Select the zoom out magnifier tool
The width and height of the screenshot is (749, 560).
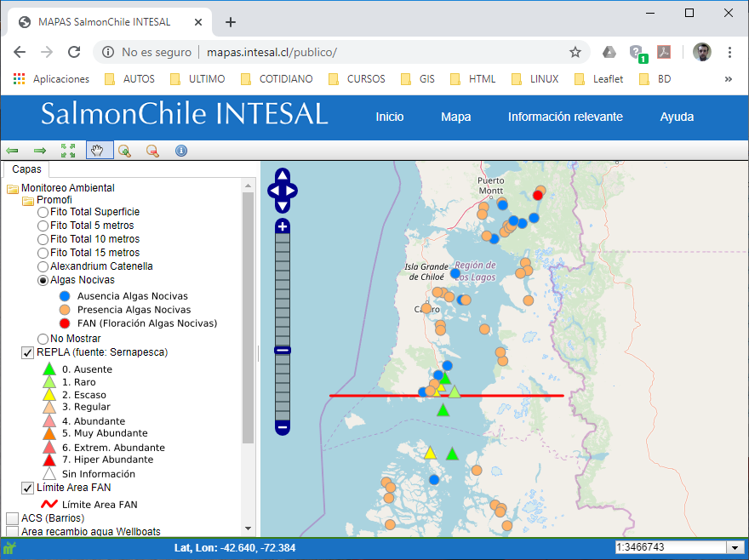[152, 151]
